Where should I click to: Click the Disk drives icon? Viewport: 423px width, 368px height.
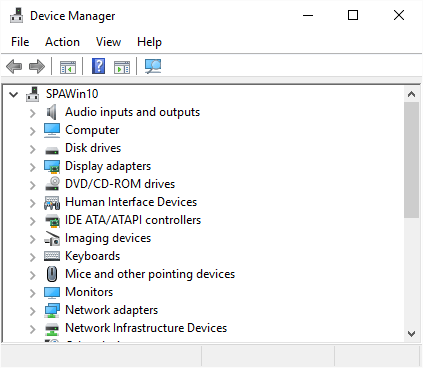coord(52,151)
